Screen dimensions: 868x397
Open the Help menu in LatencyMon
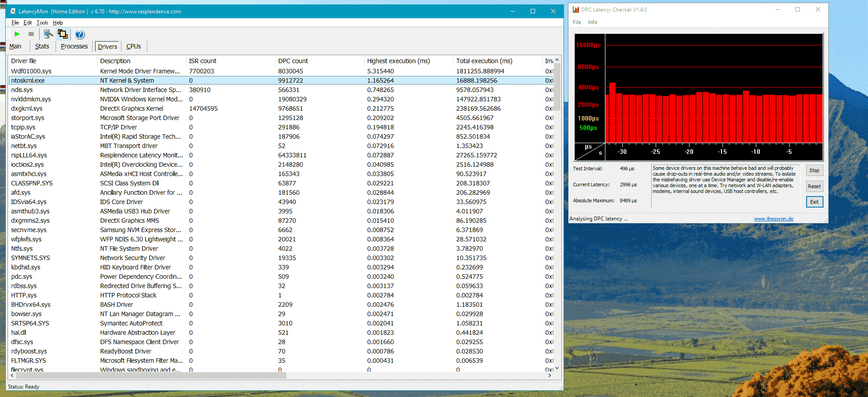coord(58,23)
